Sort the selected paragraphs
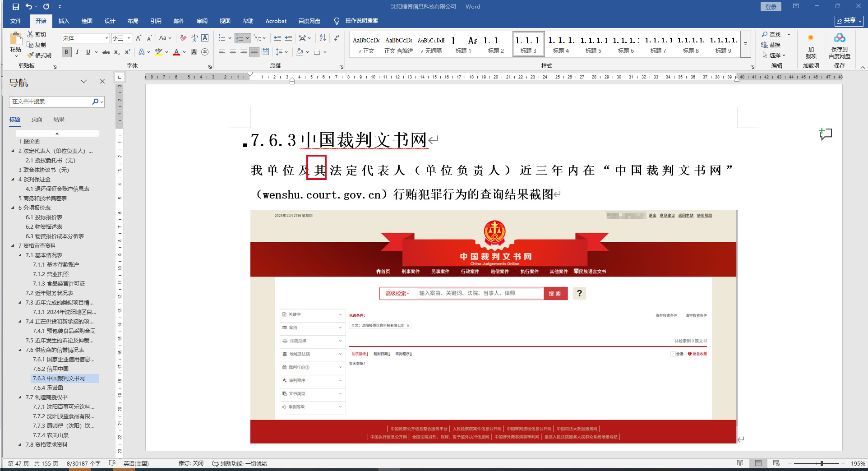The height and width of the screenshot is (471, 868). 323,38
